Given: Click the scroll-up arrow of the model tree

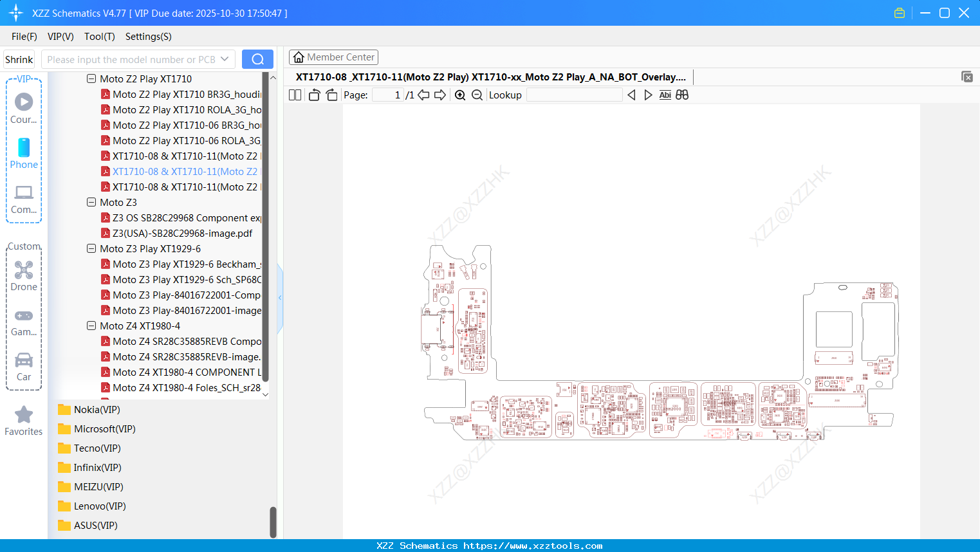Looking at the screenshot, I should click(x=273, y=77).
